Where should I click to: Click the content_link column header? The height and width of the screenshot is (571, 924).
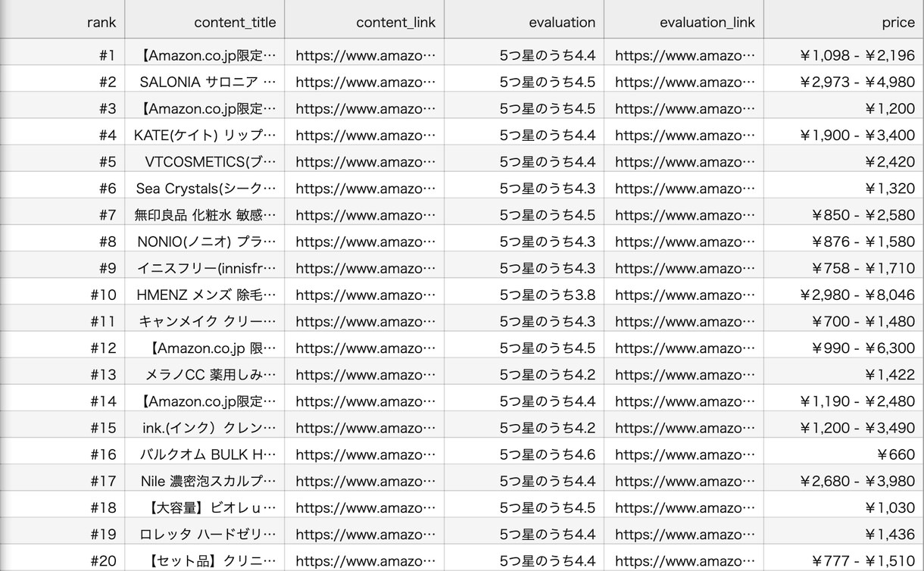click(364, 19)
